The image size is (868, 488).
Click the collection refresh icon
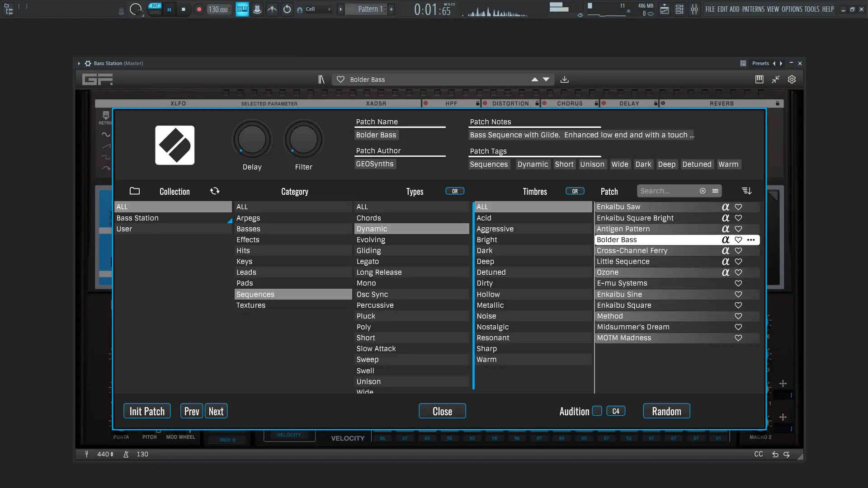215,191
